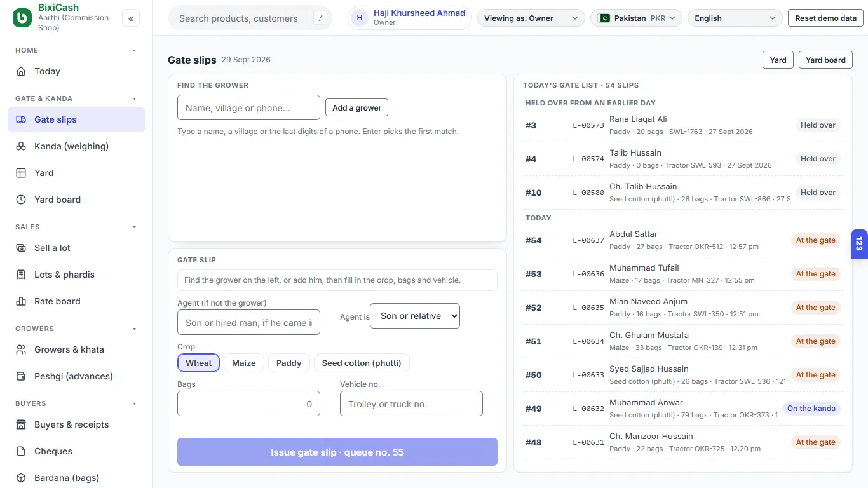Select the Seed cotton (phutti) crop option
The image size is (868, 488).
click(362, 363)
